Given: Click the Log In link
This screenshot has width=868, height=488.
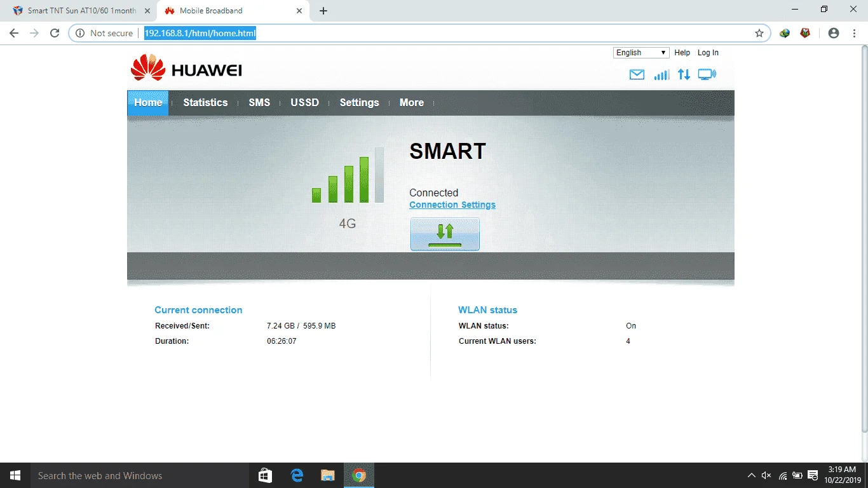Looking at the screenshot, I should [708, 53].
